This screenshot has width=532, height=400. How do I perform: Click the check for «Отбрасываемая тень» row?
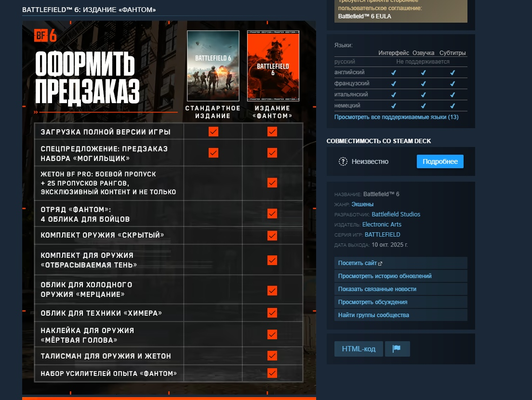click(272, 260)
